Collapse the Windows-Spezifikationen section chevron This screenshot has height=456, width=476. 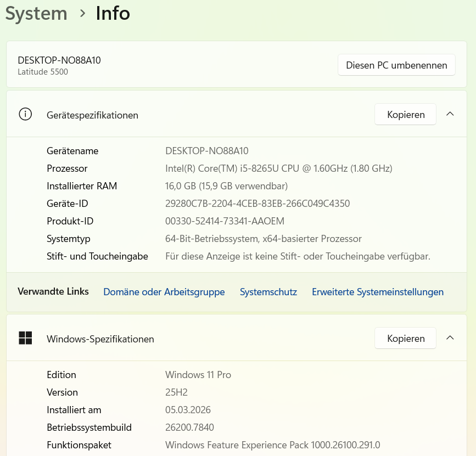(450, 338)
